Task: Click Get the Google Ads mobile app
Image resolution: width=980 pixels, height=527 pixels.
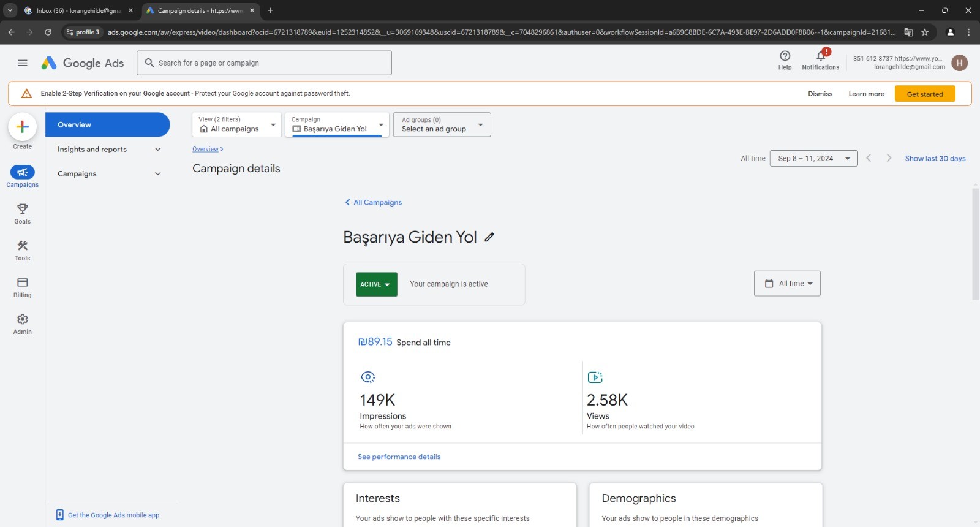Action: (113, 515)
